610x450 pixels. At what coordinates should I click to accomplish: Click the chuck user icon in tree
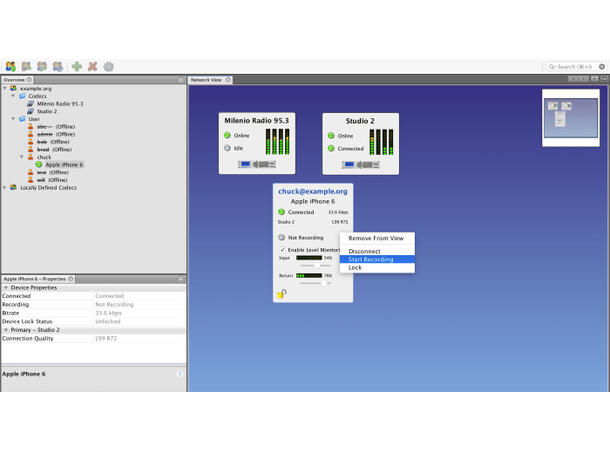[31, 157]
